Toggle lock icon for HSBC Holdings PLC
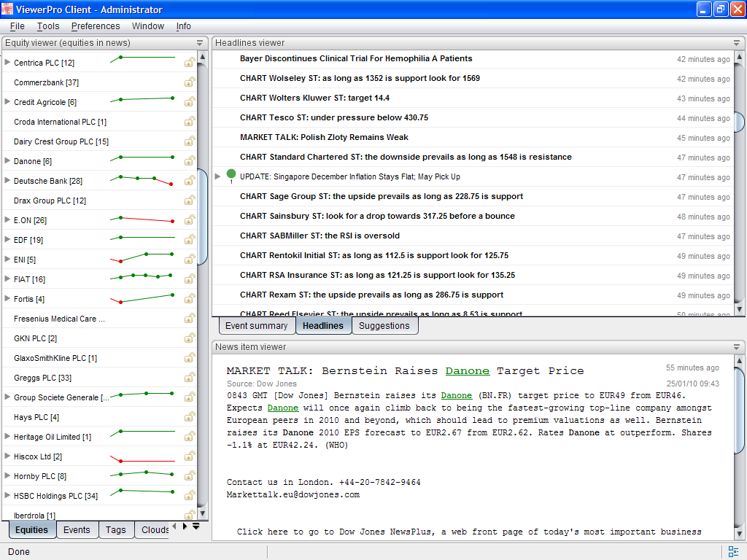This screenshot has width=747, height=560. 190,495
